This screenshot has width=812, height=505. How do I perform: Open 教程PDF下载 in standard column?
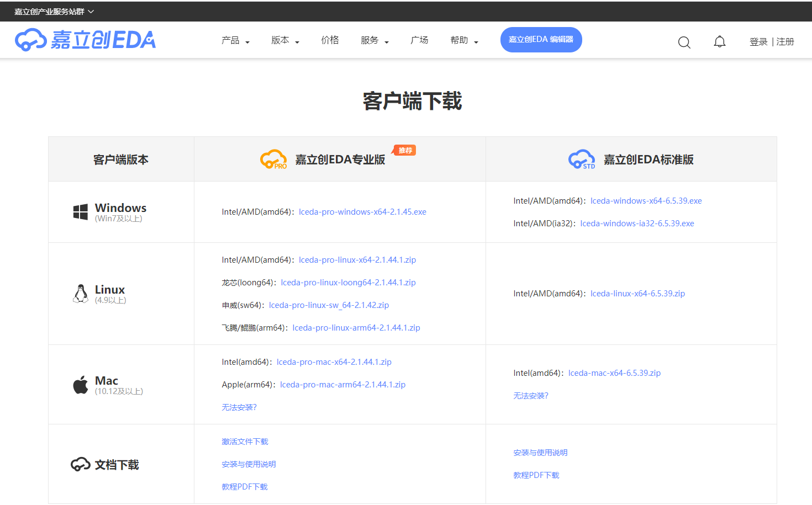click(x=536, y=475)
